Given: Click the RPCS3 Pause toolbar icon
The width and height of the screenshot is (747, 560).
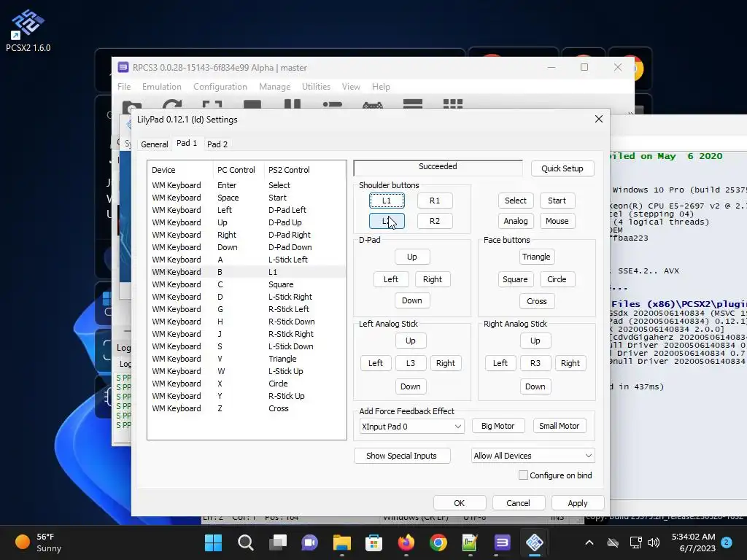Looking at the screenshot, I should [x=292, y=105].
